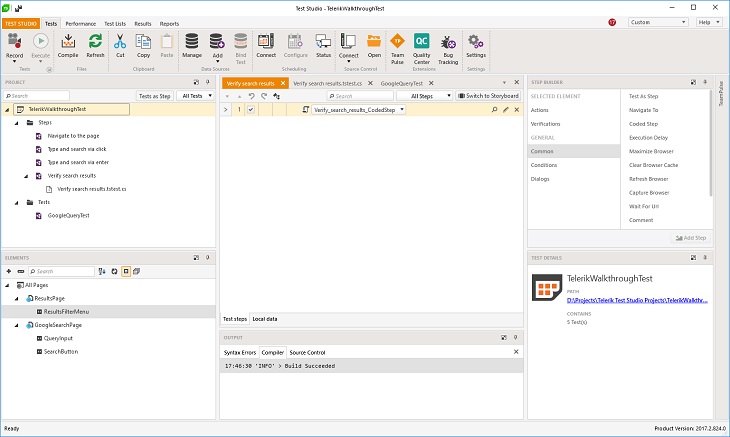The height and width of the screenshot is (437, 730).
Task: Click the Source Control Open folder icon
Action: 374,41
